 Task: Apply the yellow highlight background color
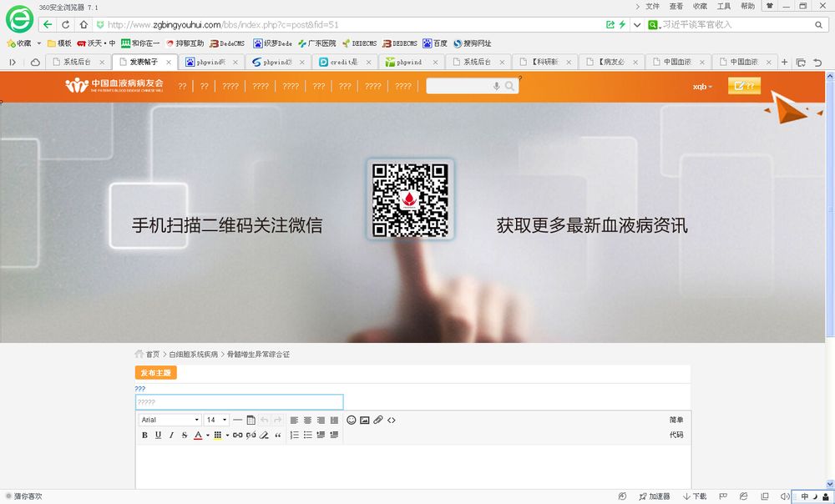217,435
